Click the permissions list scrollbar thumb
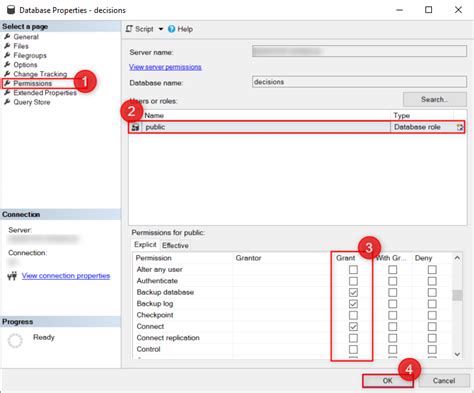Viewport: 474px width, 393px height. (457, 295)
